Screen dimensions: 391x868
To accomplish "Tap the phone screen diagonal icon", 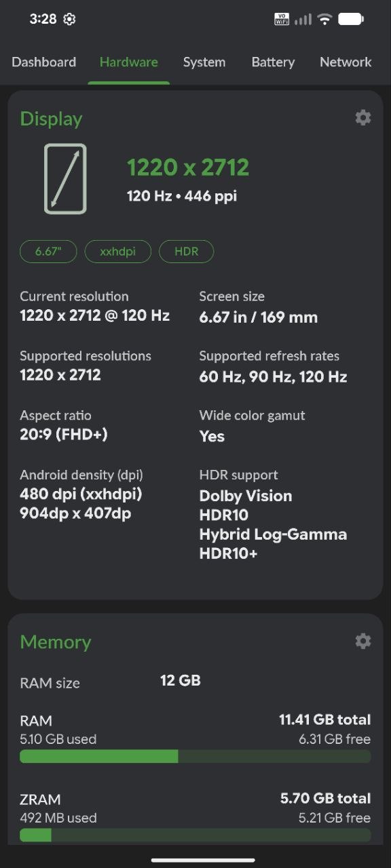I will [65, 179].
